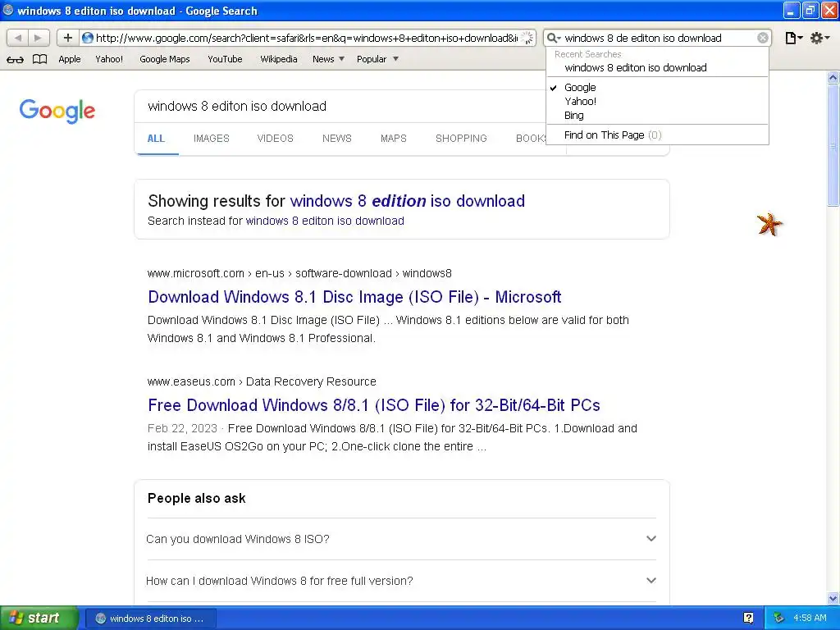Open windows 8 edition iso download correction link
This screenshot has height=630, width=840.
[408, 201]
